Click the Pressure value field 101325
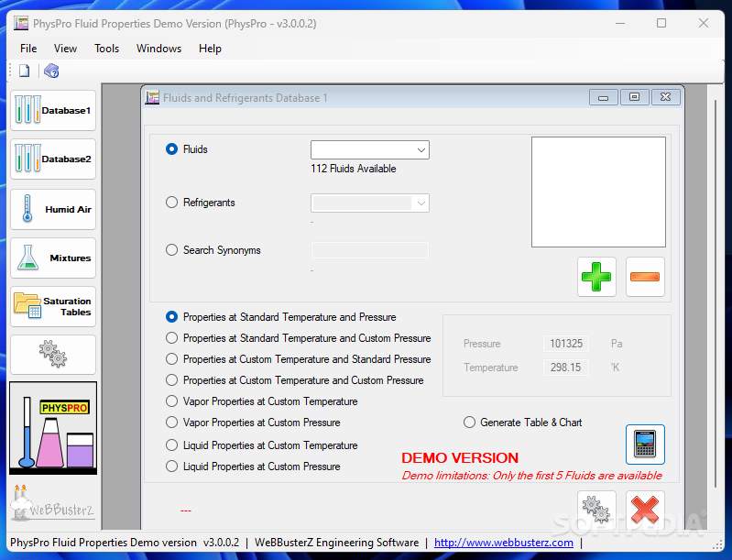The height and width of the screenshot is (560, 732). pyautogui.click(x=566, y=344)
